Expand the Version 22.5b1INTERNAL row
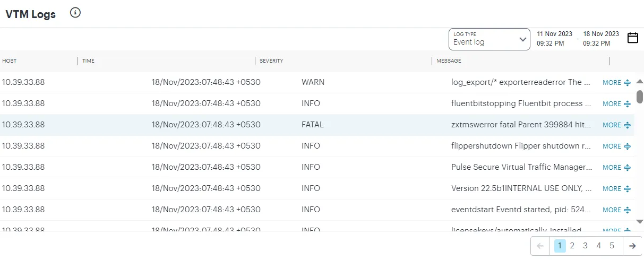 click(x=616, y=189)
